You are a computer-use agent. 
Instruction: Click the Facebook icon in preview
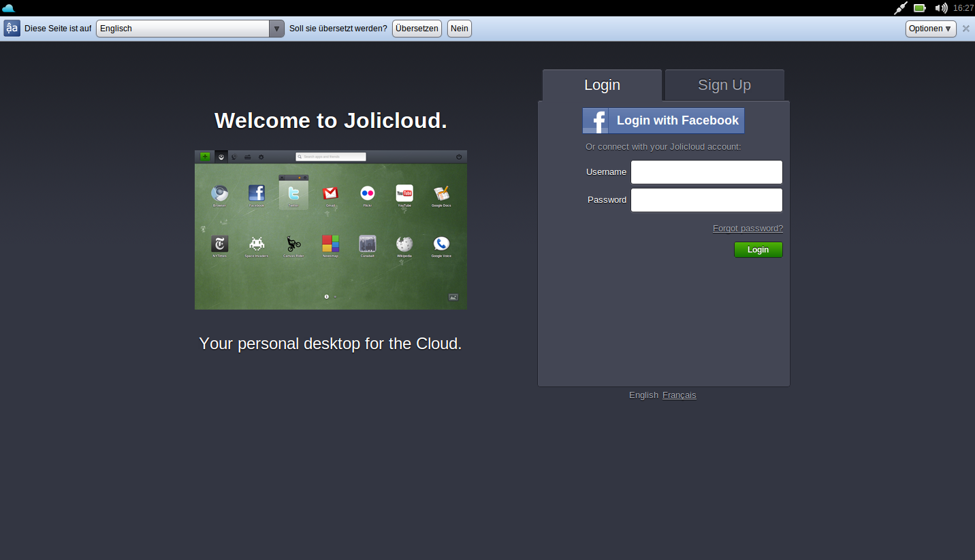coord(256,193)
